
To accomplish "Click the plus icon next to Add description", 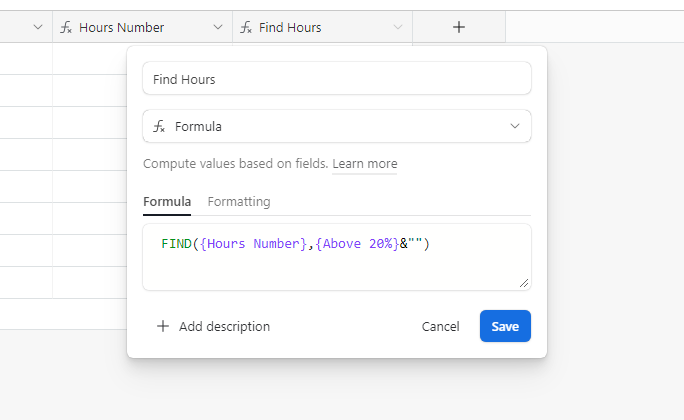I will coord(163,326).
